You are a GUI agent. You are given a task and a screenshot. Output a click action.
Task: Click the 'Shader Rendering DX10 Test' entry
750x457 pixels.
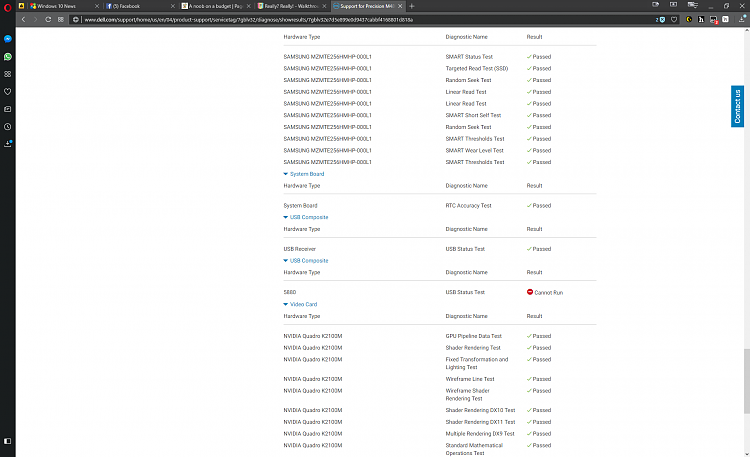pyautogui.click(x=480, y=410)
